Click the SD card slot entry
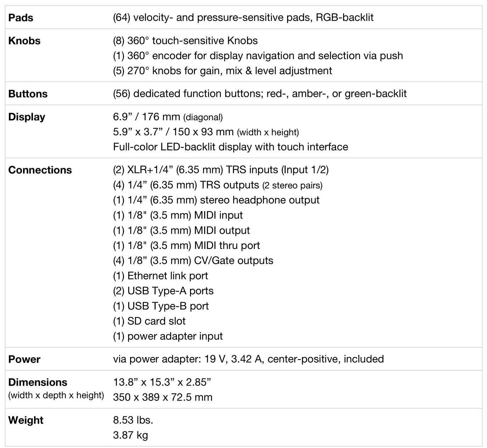Image resolution: width=487 pixels, height=448 pixels. [x=149, y=321]
